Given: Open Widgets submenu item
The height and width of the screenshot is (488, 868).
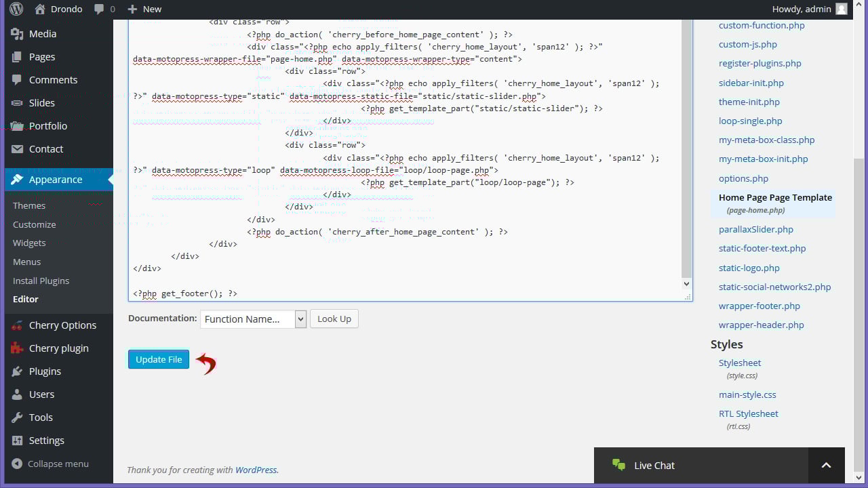Looking at the screenshot, I should click(x=29, y=243).
